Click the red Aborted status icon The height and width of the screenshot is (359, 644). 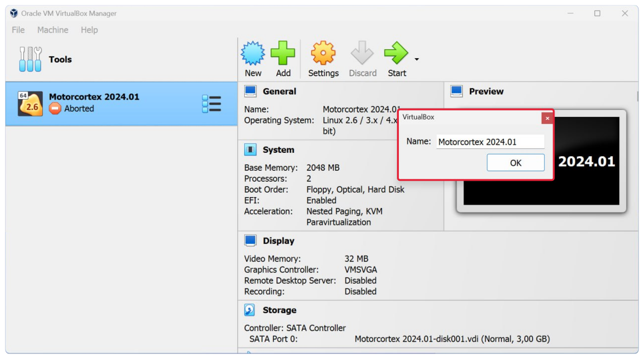pyautogui.click(x=55, y=109)
